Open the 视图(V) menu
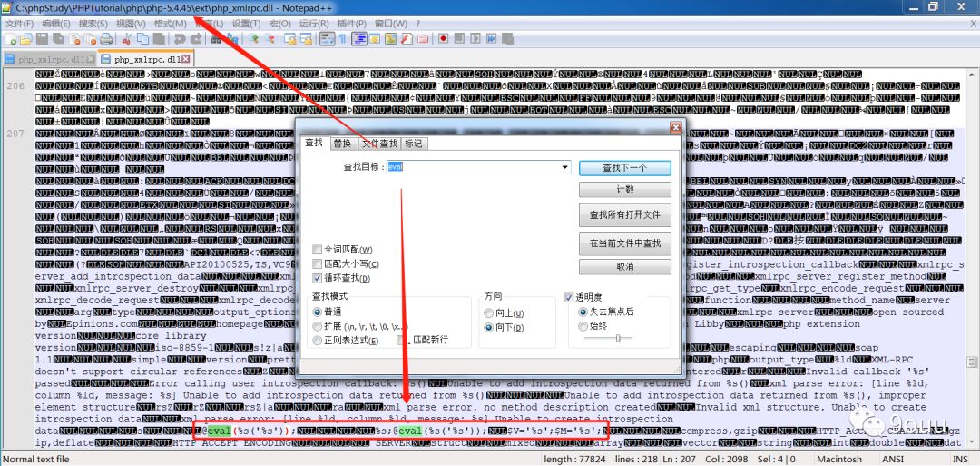Screen dimensions: 980x466 (x=131, y=23)
